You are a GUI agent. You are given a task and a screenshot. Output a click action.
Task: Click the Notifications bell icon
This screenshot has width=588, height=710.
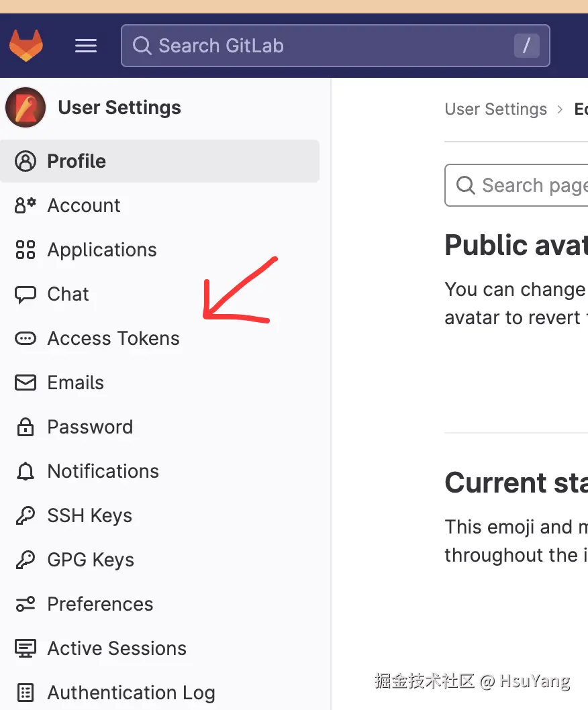click(x=26, y=471)
